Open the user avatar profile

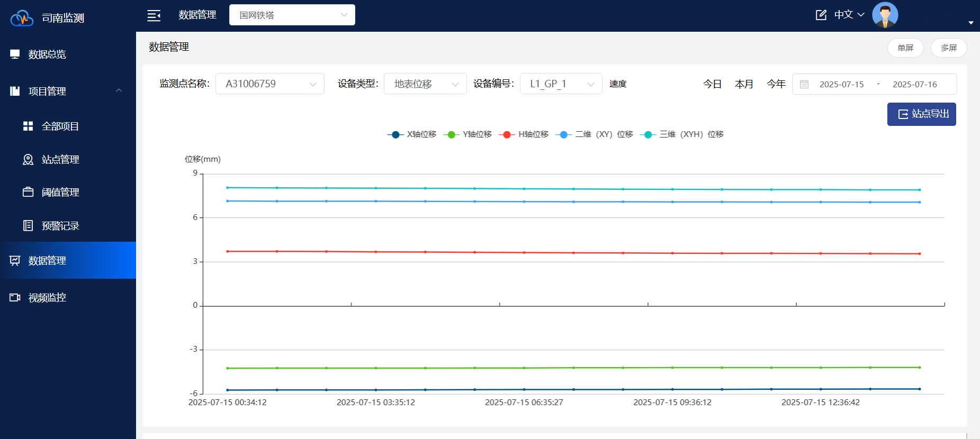pyautogui.click(x=885, y=15)
